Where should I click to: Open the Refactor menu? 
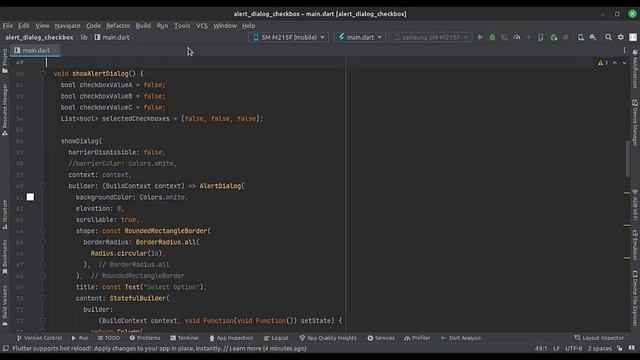(118, 26)
